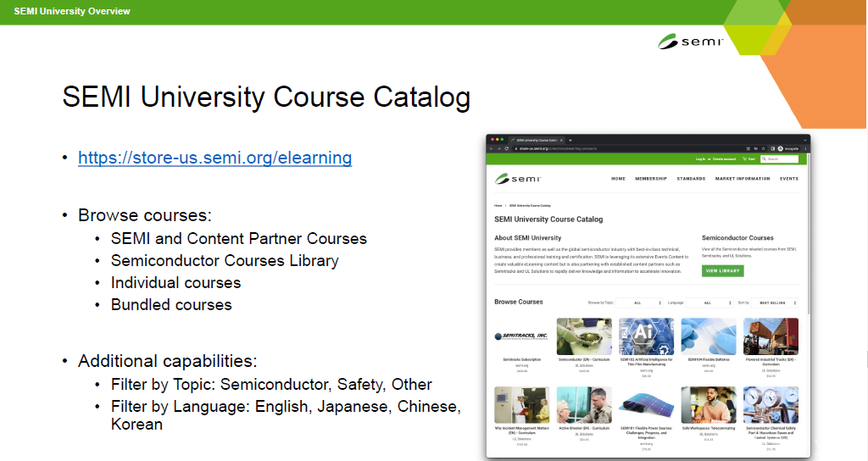This screenshot has height=461, width=868.
Task: Click the Search field on the SEMI site
Action: click(780, 158)
